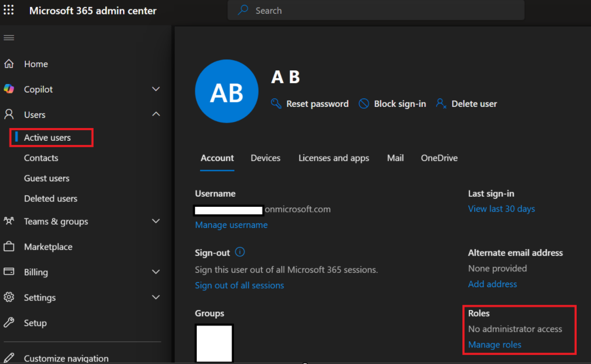
Task: Click Manage username link
Action: (x=231, y=225)
